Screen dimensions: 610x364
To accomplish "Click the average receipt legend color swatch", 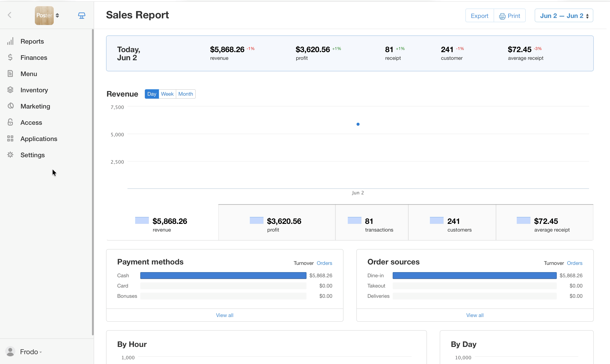I will (x=524, y=220).
